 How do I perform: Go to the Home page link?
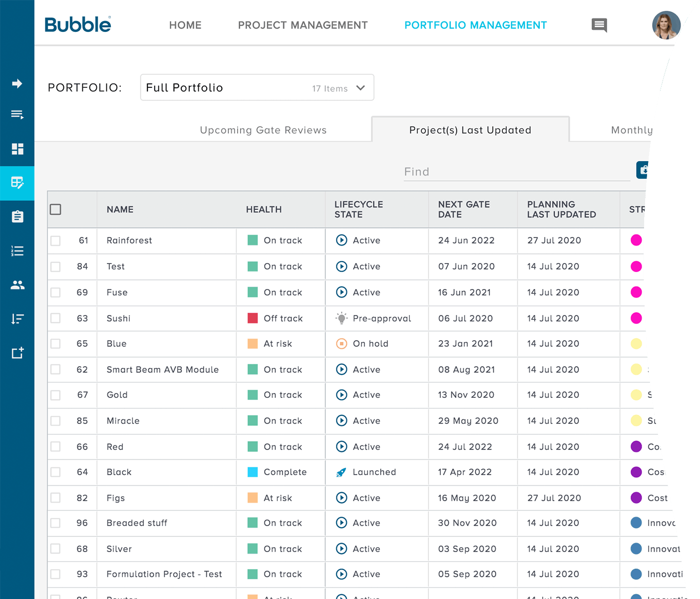185,25
